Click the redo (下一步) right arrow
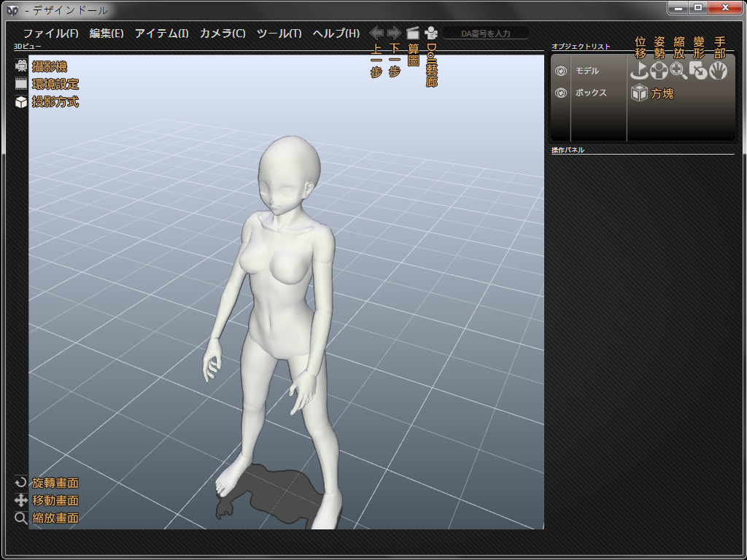 tap(394, 33)
